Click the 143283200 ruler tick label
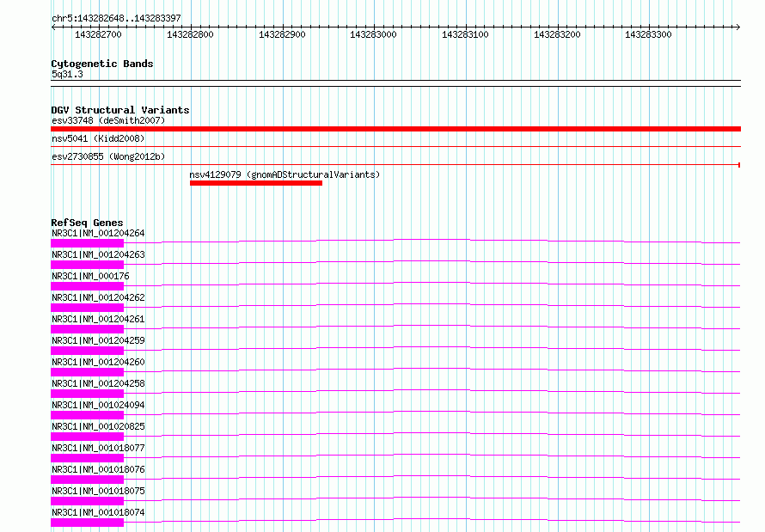Screen dimensions: 765x532 pyautogui.click(x=557, y=34)
